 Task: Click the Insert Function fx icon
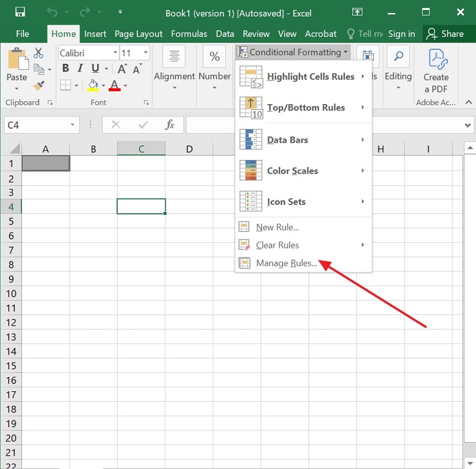click(169, 125)
